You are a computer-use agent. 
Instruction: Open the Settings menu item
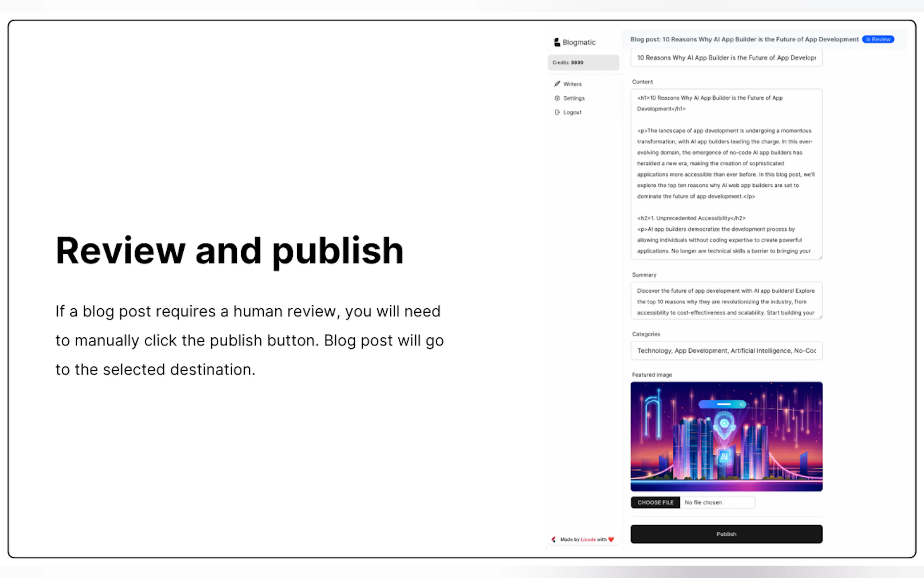[x=574, y=98]
